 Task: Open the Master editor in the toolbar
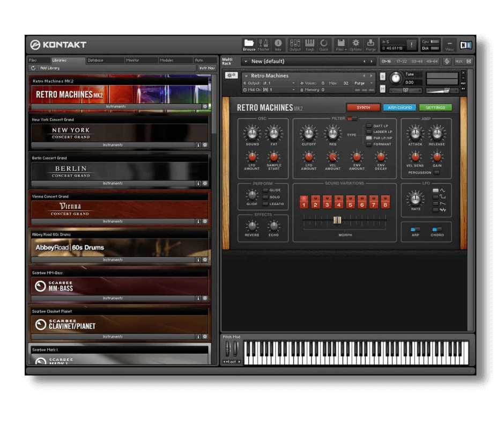tap(263, 45)
